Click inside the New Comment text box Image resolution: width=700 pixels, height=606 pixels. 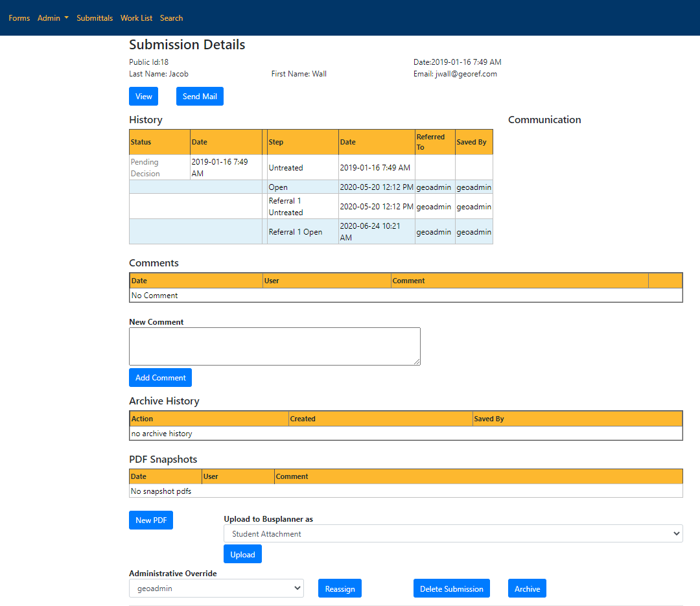pos(274,346)
